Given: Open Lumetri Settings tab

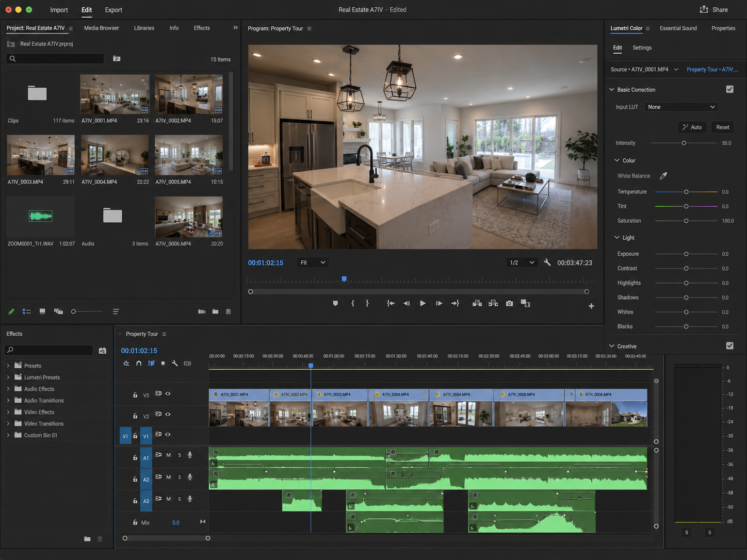Looking at the screenshot, I should pos(642,47).
